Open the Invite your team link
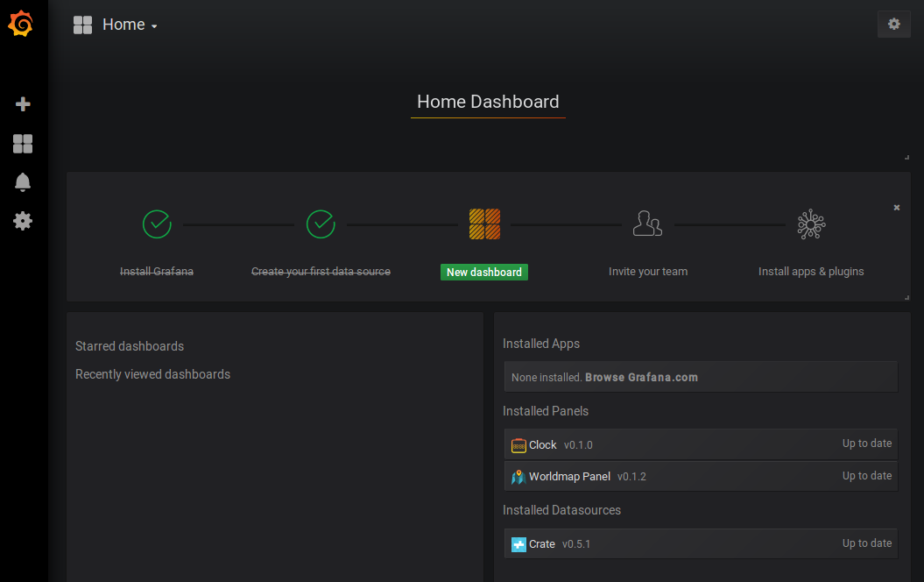The width and height of the screenshot is (924, 582). coord(647,271)
